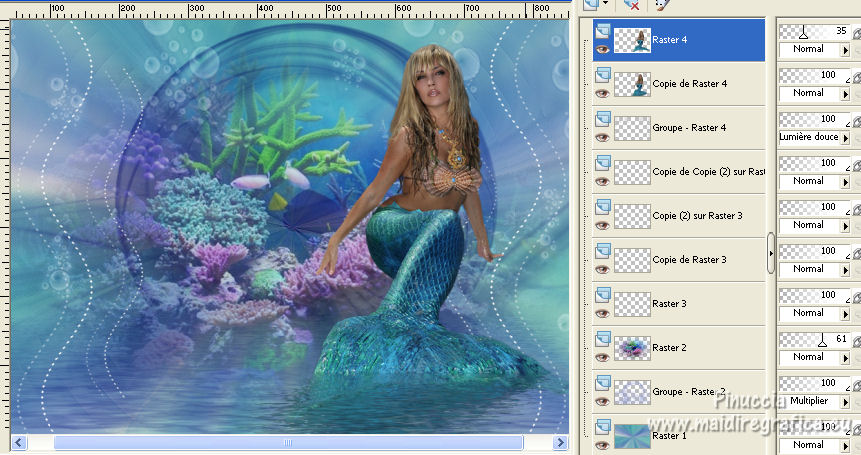Select the "Copie de Raster 3" layer name
Viewport: 861px width, 455px height.
point(689,260)
